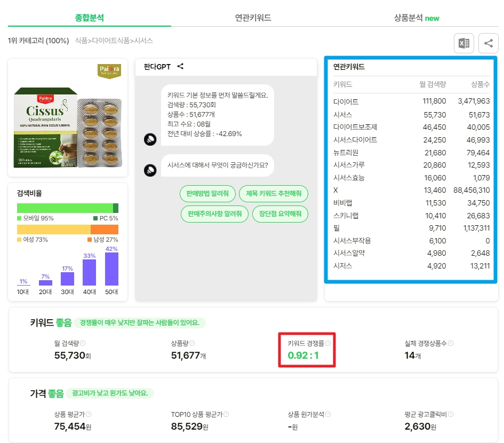Select the 종합분석 tab
504x443 pixels.
click(90, 17)
